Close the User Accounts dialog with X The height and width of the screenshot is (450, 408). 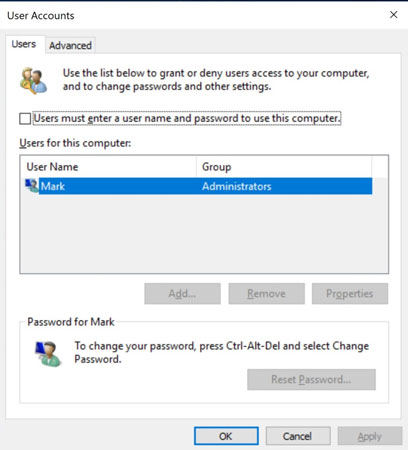click(394, 15)
